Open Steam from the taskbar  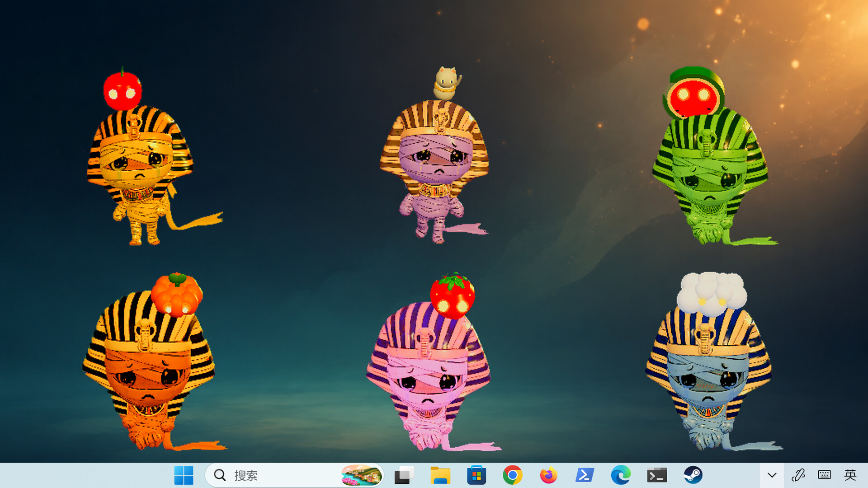click(x=693, y=475)
